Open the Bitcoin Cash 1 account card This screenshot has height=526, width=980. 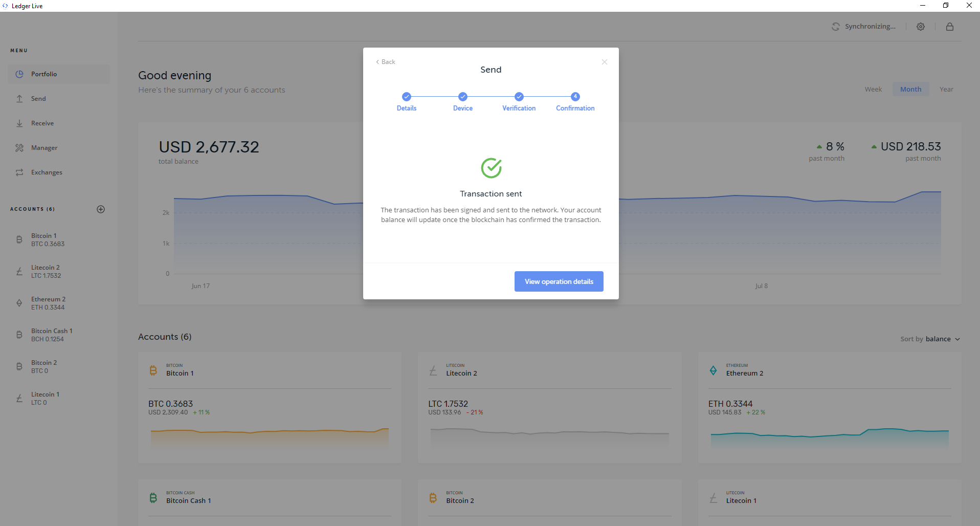[x=270, y=503]
